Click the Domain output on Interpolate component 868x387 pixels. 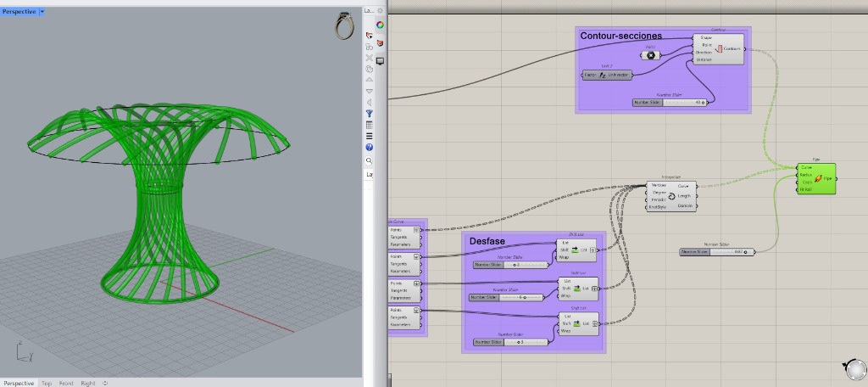pyautogui.click(x=685, y=205)
